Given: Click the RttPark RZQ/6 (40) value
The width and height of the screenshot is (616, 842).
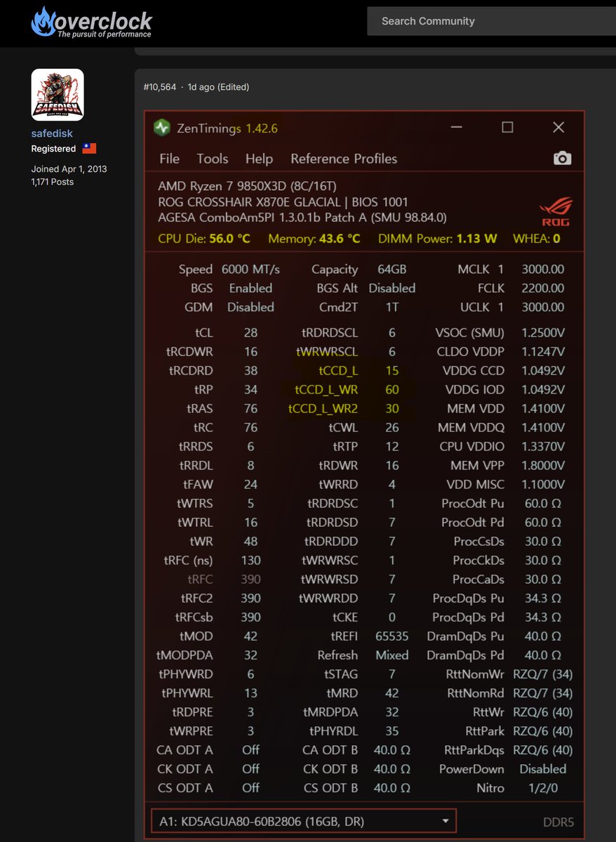Looking at the screenshot, I should point(543,731).
